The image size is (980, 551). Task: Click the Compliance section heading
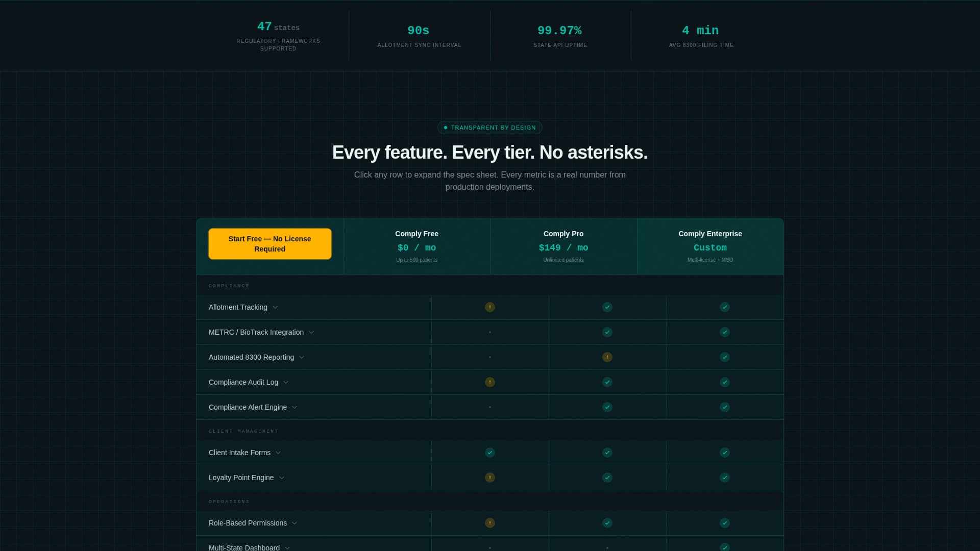point(229,286)
